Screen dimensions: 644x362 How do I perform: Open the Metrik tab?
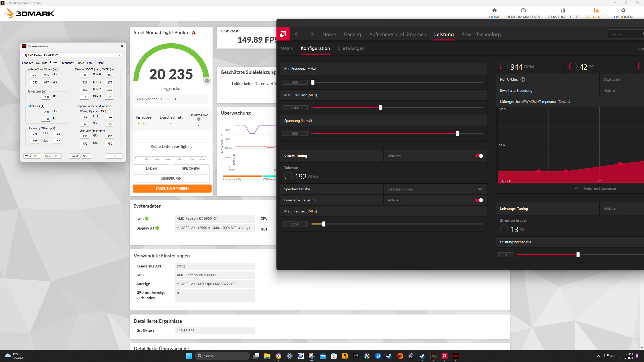pos(286,48)
